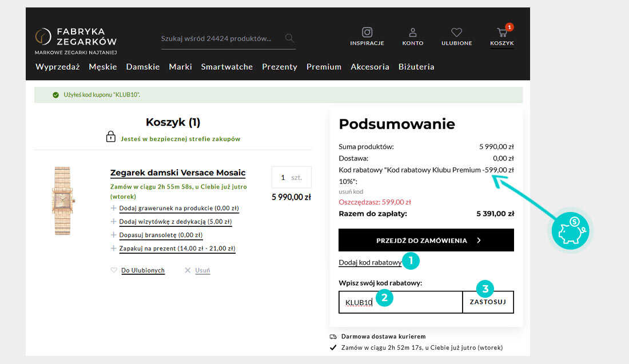This screenshot has height=364, width=629.
Task: Click usuń kod to remove coupon
Action: (x=351, y=191)
